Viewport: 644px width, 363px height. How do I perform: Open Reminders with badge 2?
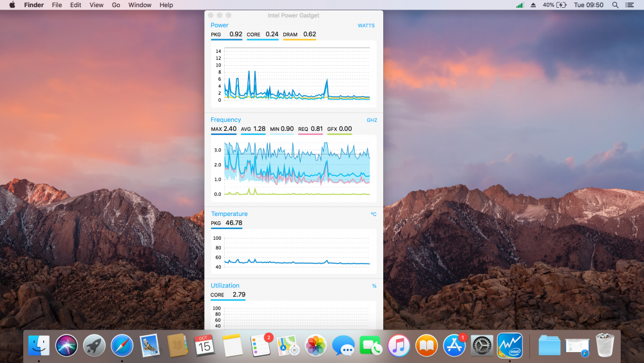pos(260,346)
